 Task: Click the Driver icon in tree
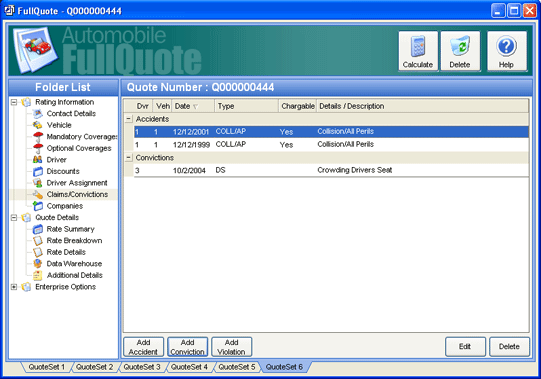click(38, 160)
